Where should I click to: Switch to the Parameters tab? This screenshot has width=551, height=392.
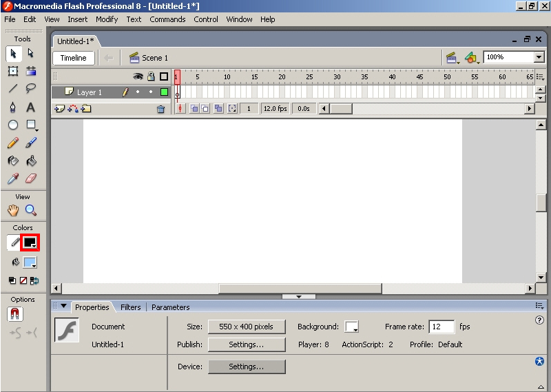click(x=170, y=307)
